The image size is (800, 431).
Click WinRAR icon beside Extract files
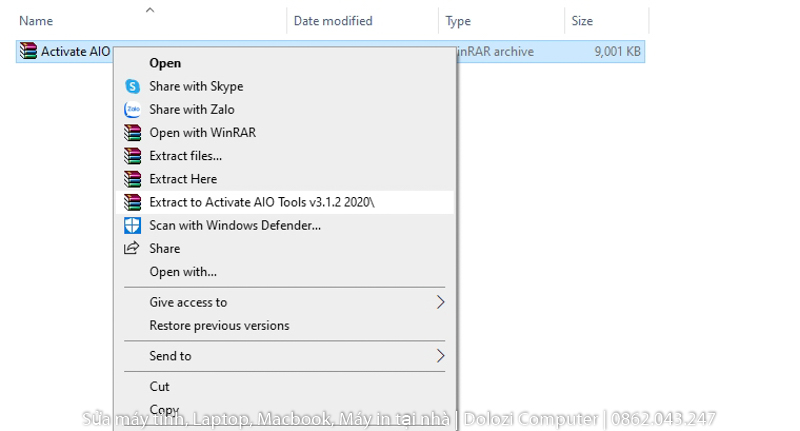(132, 156)
